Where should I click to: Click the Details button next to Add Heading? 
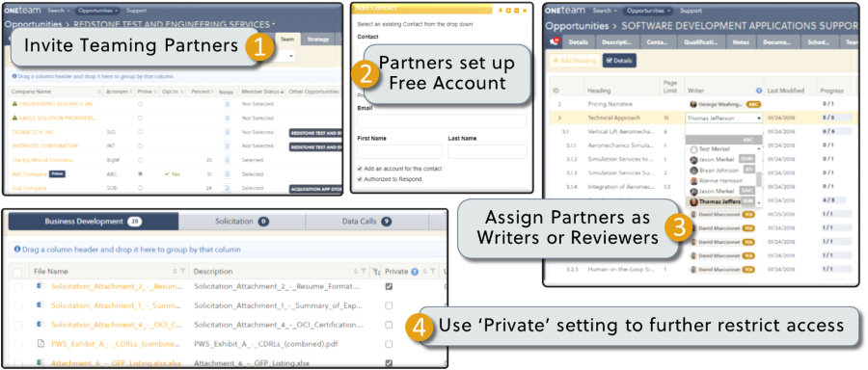(x=619, y=61)
